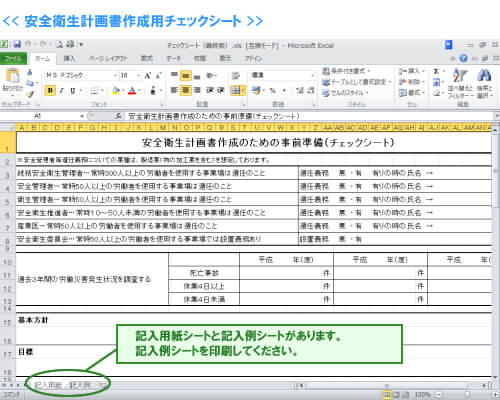This screenshot has width=500, height=400.
Task: Open the number format dropdown (標準)
Action: (x=312, y=76)
